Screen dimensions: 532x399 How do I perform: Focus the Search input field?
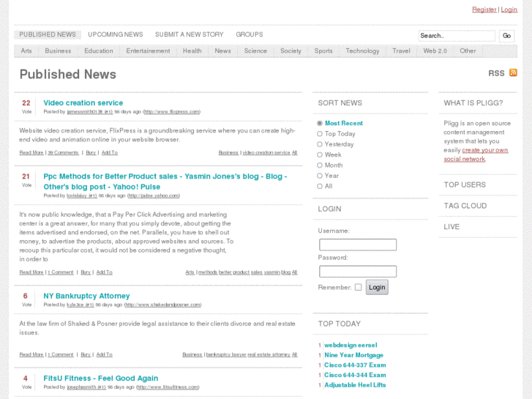(x=457, y=36)
